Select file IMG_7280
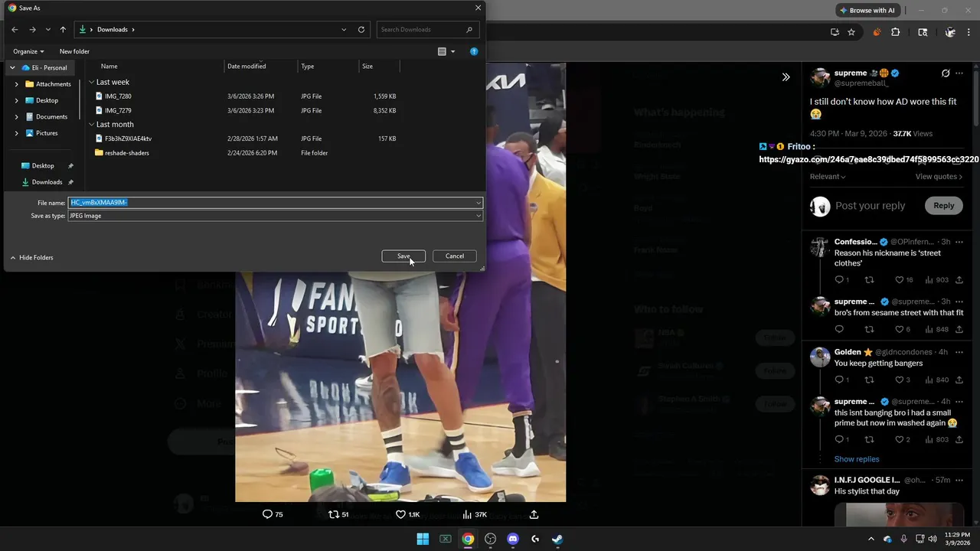The image size is (980, 551). 118,96
